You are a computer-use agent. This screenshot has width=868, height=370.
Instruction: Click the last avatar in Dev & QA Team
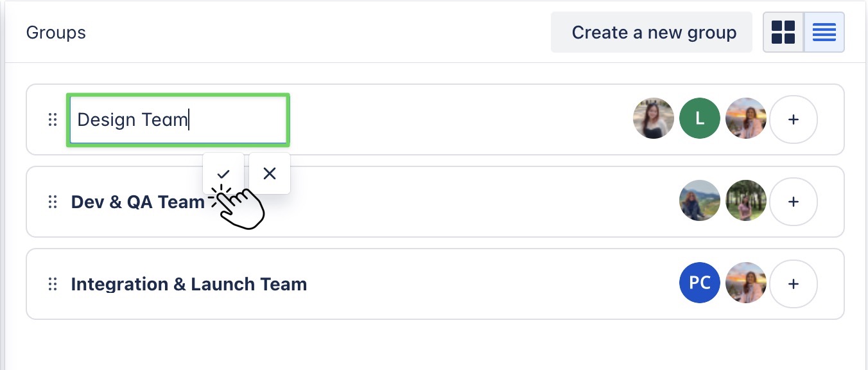pos(746,200)
